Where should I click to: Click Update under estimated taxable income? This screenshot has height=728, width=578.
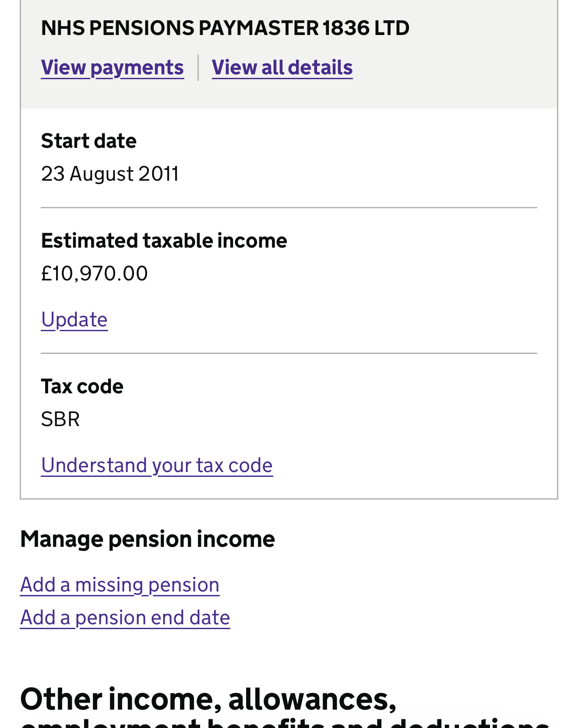pos(74,320)
